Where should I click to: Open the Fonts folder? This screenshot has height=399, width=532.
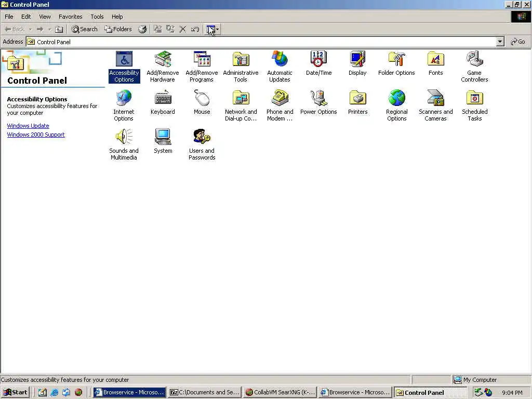(x=436, y=63)
